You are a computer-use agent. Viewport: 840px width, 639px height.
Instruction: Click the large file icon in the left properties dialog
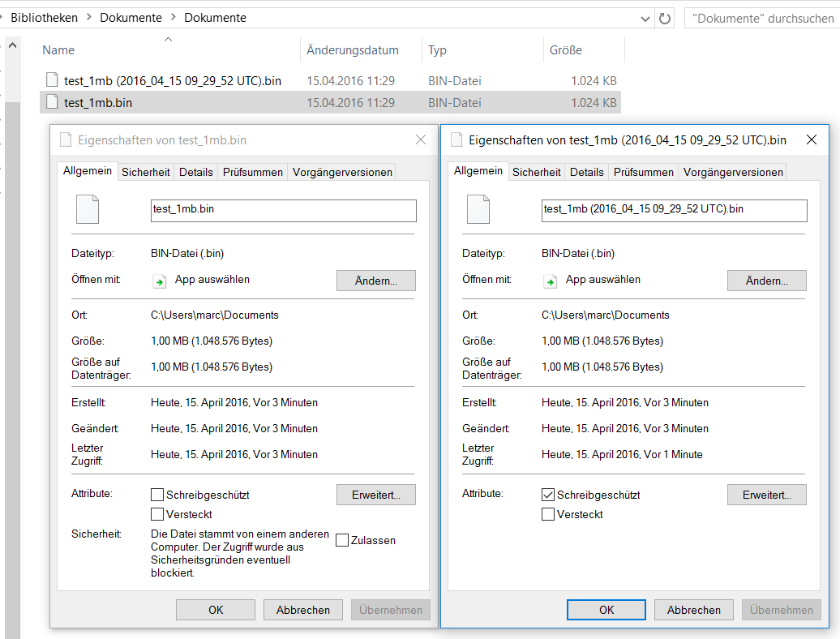click(x=87, y=209)
